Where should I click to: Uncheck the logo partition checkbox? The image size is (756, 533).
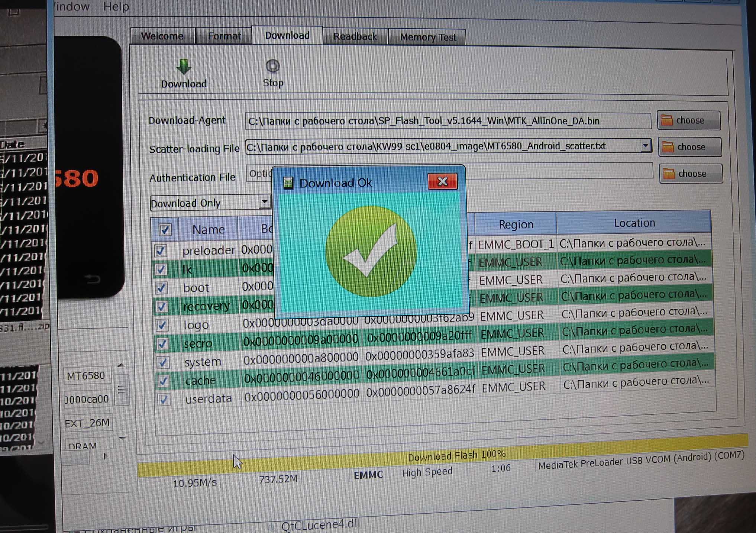click(162, 325)
